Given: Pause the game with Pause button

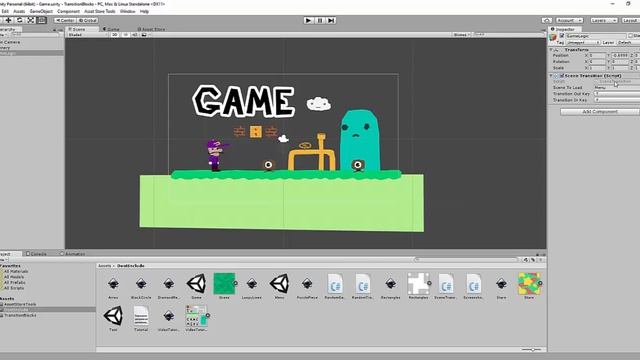Looking at the screenshot, I should coord(320,20).
